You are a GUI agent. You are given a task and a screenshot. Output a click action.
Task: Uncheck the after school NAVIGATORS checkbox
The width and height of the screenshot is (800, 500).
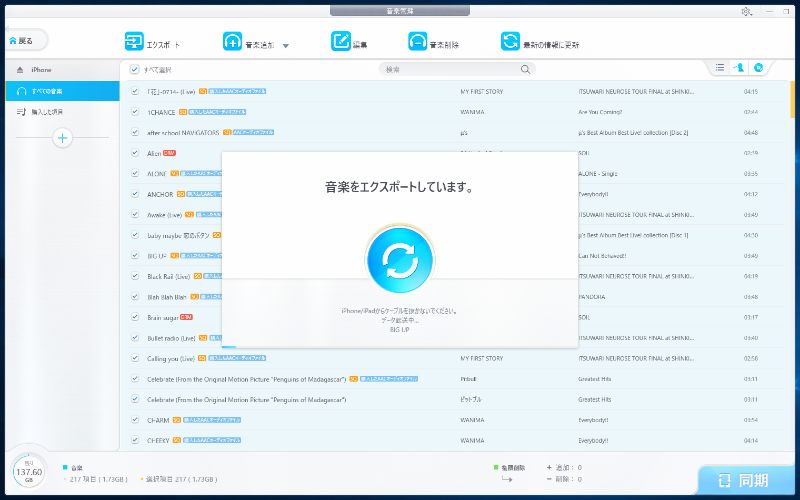[x=135, y=132]
